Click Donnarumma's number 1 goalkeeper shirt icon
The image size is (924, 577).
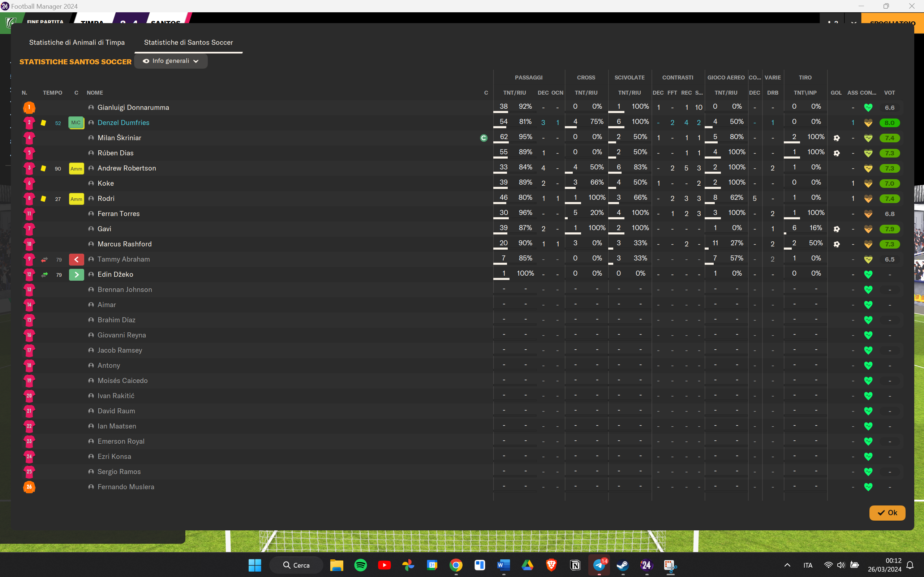pyautogui.click(x=29, y=108)
